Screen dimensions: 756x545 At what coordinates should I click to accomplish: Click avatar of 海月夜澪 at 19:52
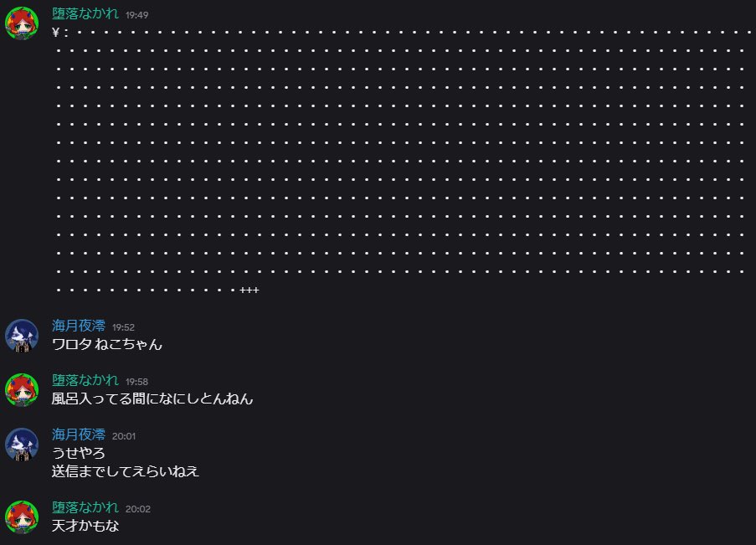(x=22, y=336)
